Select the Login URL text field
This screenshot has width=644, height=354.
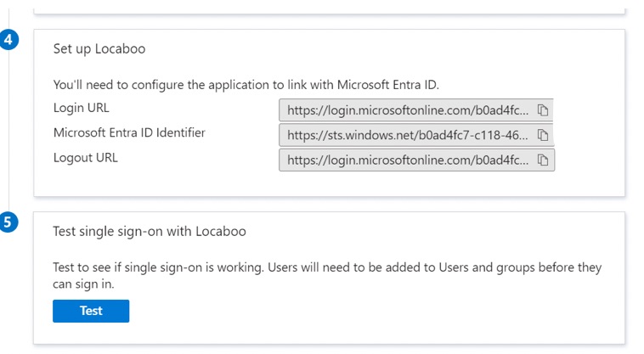[416, 110]
